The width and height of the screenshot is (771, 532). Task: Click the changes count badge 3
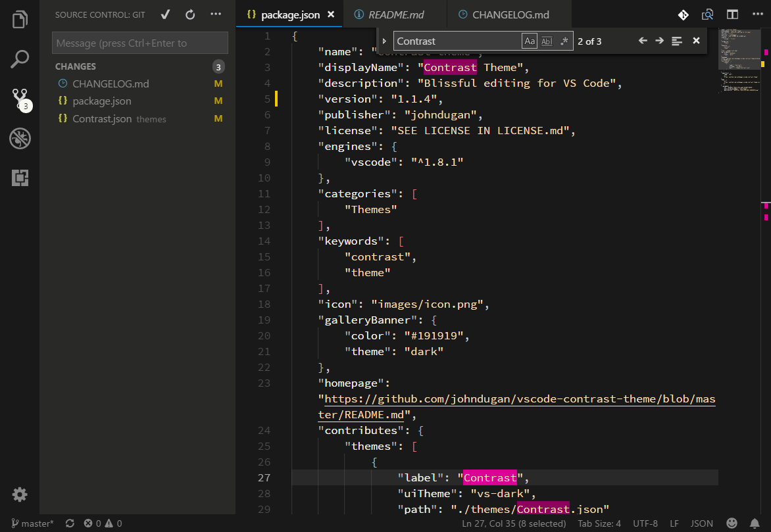219,67
